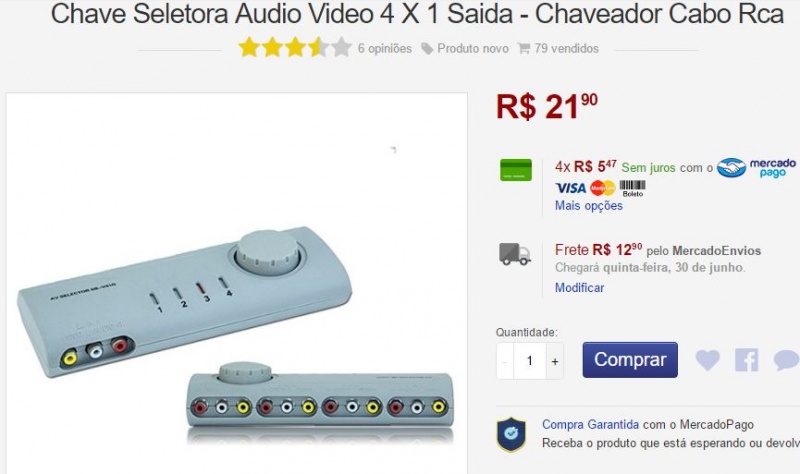
Task: Select the MasterCard payment logo
Action: tap(603, 188)
